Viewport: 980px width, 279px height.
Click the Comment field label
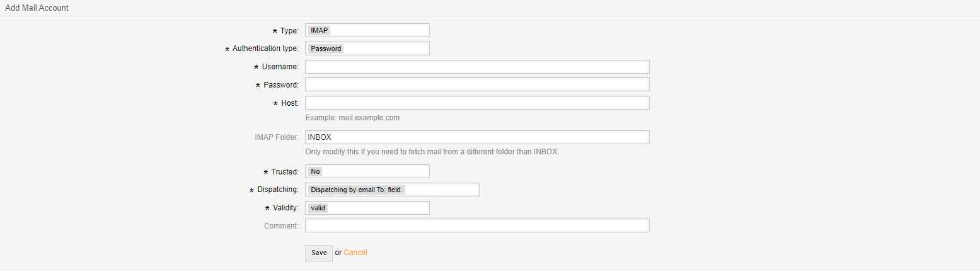(x=282, y=225)
